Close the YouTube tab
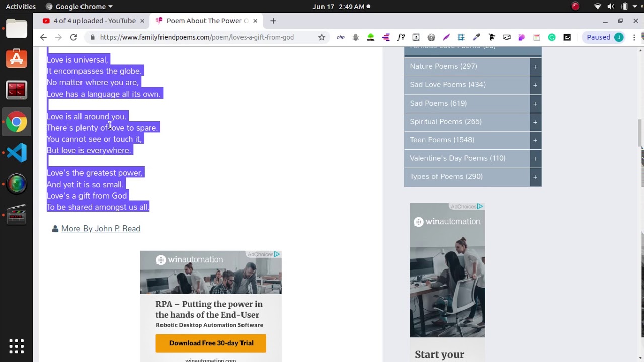This screenshot has height=362, width=644. [x=142, y=21]
